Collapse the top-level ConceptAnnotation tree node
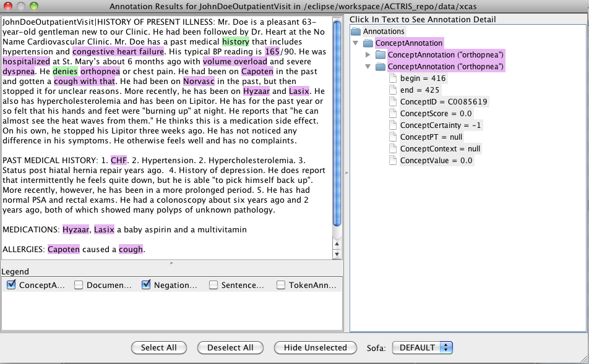Viewport: 589px width, 364px height. pyautogui.click(x=355, y=43)
